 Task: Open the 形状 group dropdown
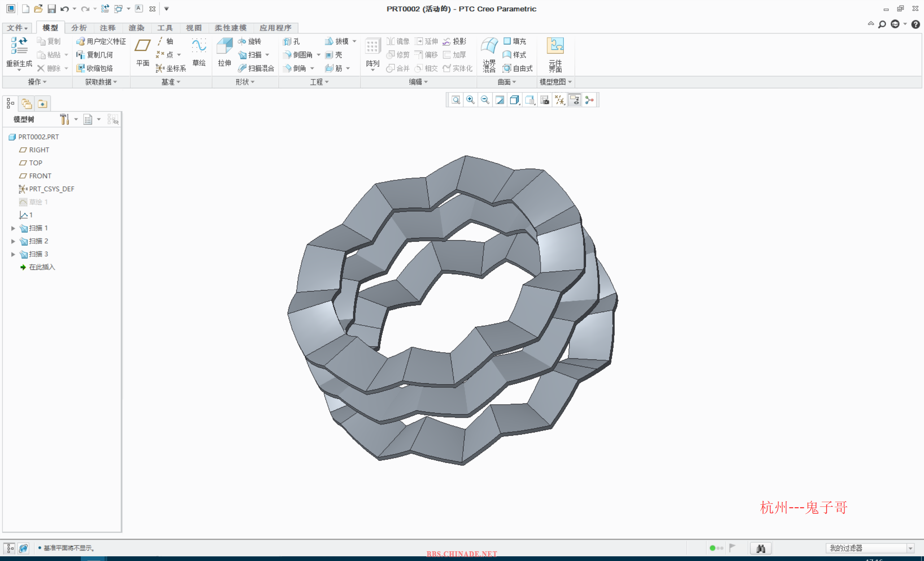click(x=245, y=82)
